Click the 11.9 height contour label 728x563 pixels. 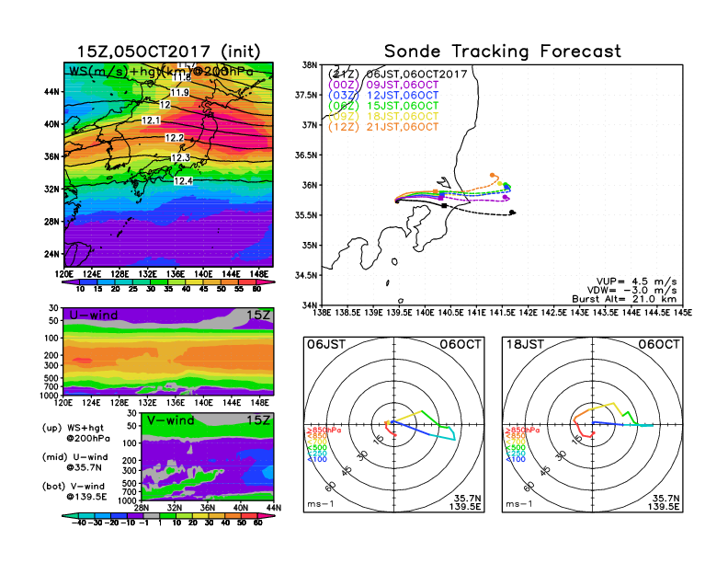click(x=179, y=93)
